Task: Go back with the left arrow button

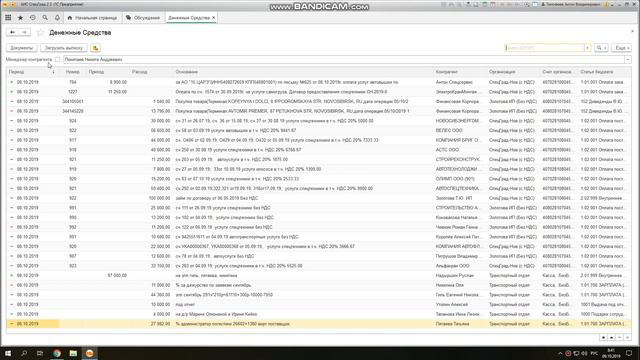Action: point(13,32)
